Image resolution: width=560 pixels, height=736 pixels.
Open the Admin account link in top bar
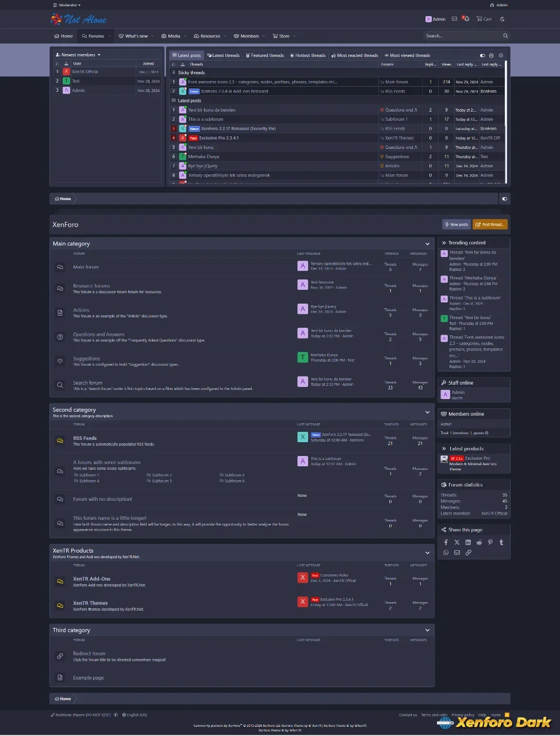tap(500, 5)
